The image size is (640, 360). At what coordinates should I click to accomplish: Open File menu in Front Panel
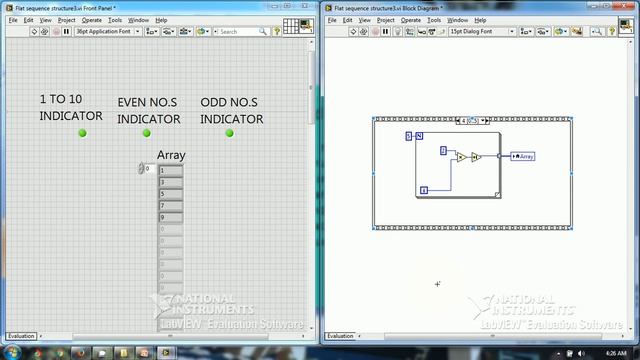click(x=13, y=20)
